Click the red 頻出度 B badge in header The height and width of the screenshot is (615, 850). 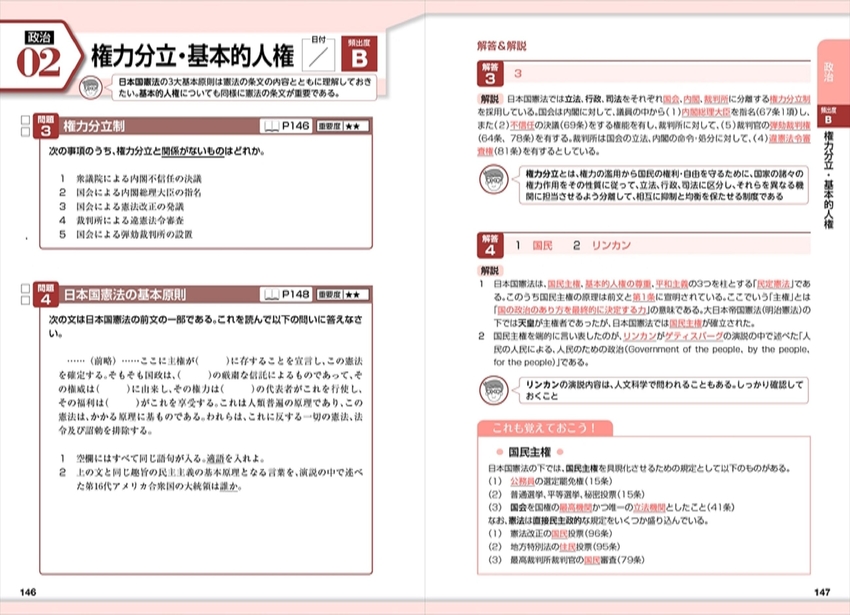(x=359, y=54)
